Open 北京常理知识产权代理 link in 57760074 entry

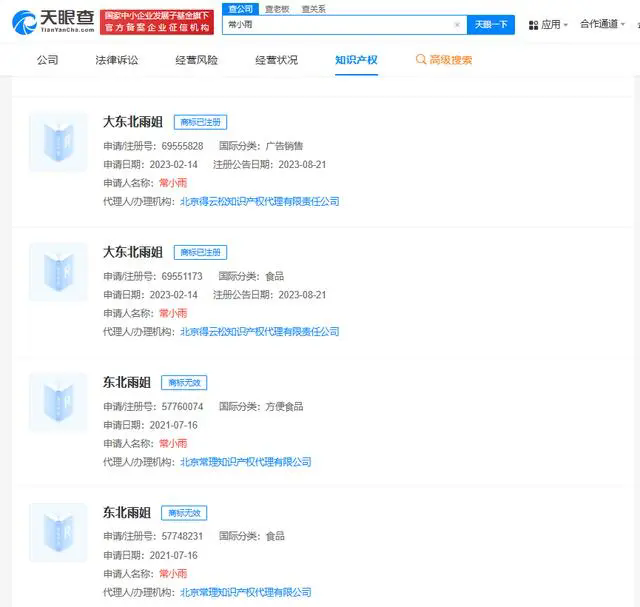coord(246,462)
